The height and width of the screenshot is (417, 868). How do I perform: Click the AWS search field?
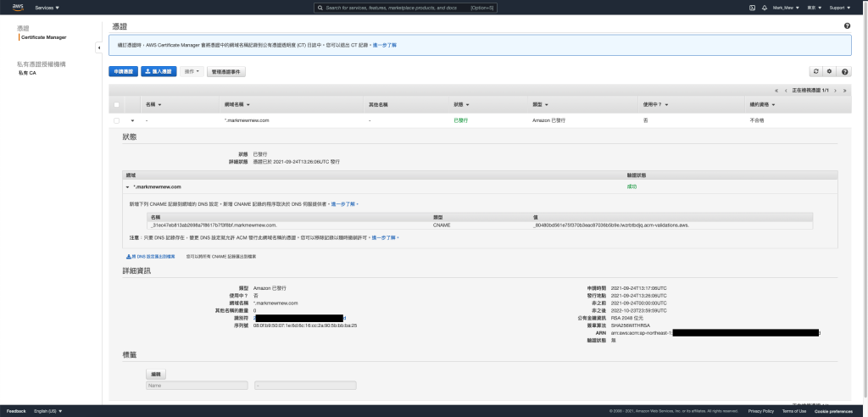[x=405, y=8]
